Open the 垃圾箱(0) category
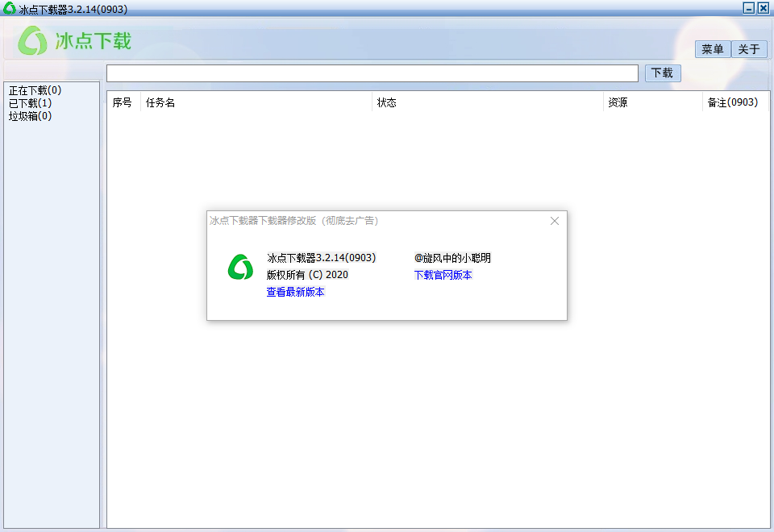 (30, 116)
